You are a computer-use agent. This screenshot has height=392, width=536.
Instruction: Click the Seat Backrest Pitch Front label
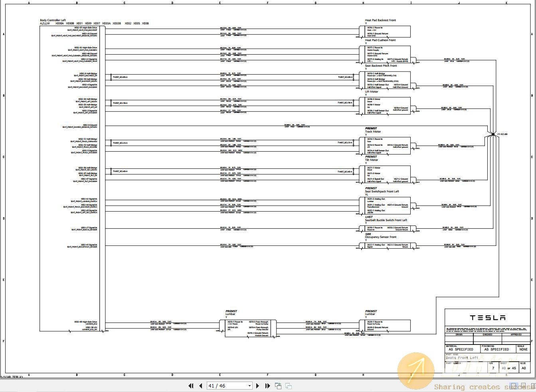(381, 65)
